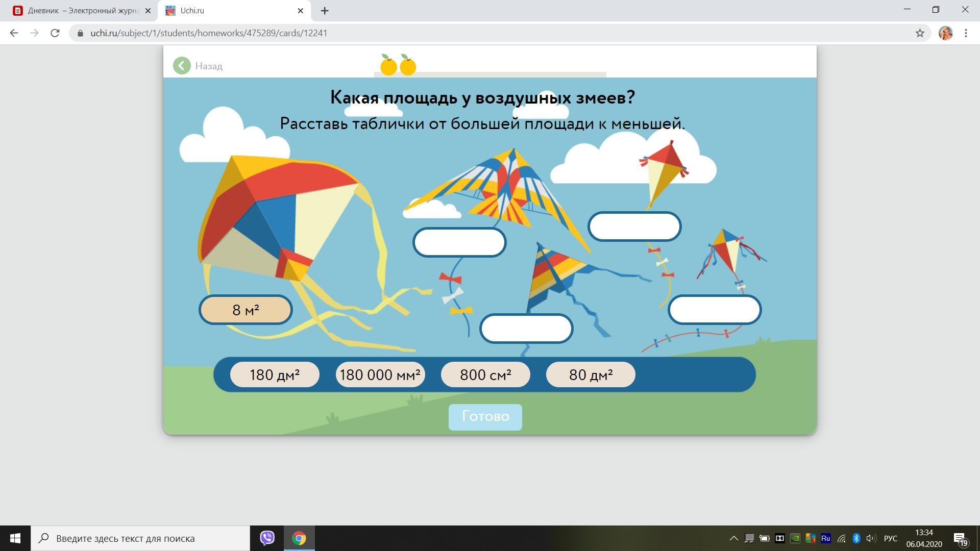Select the Uchi.ru tab

coord(230,11)
